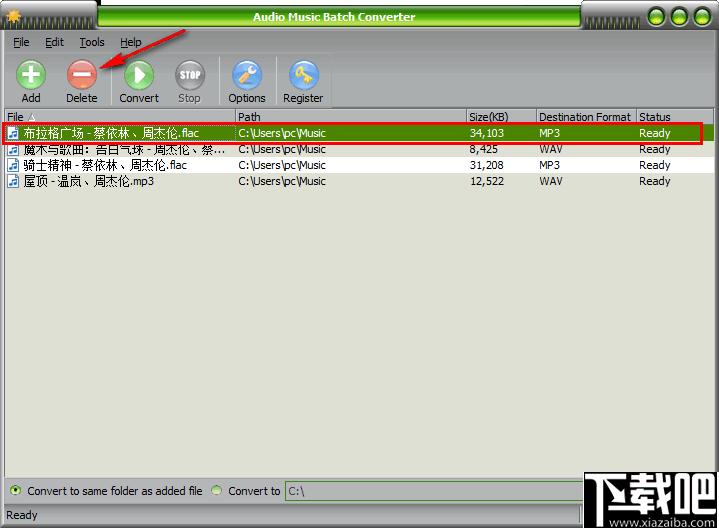
Task: Click the music note icon of 布拉格广场 row
Action: [14, 133]
